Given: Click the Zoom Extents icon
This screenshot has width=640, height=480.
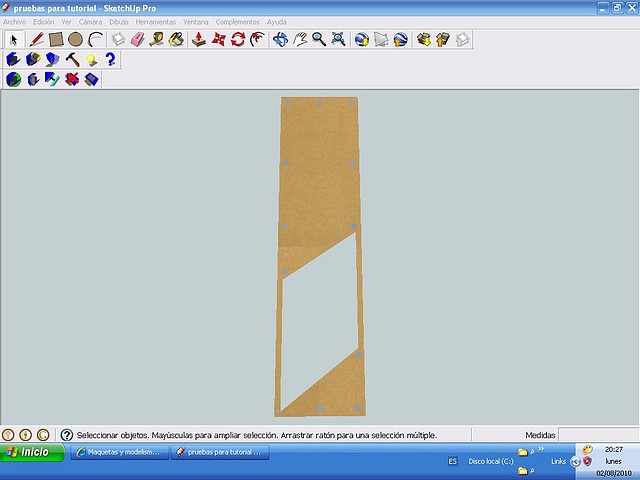Looking at the screenshot, I should tap(339, 40).
